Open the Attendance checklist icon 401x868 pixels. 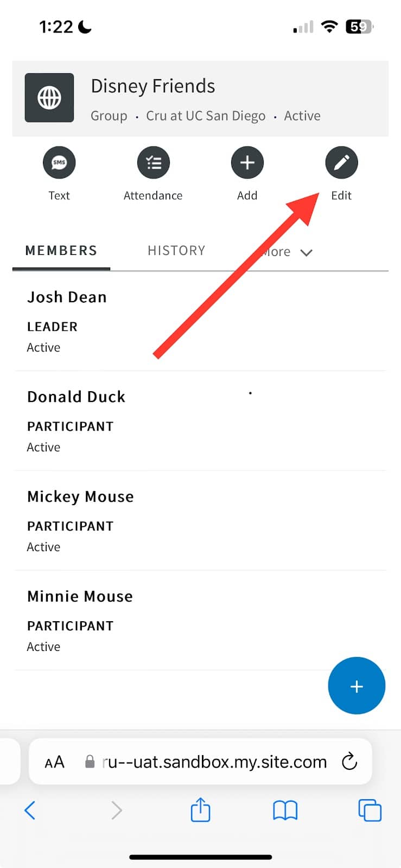tap(154, 163)
